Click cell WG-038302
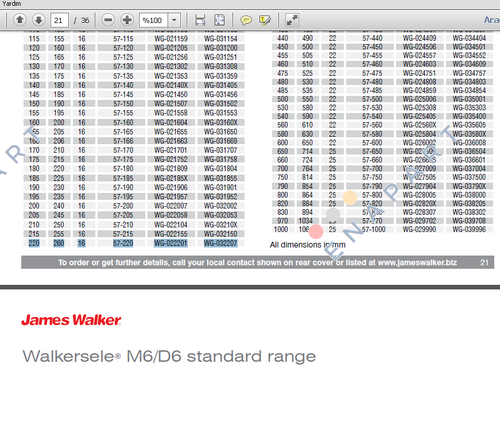Screen dimensions: 500x433 469,212
